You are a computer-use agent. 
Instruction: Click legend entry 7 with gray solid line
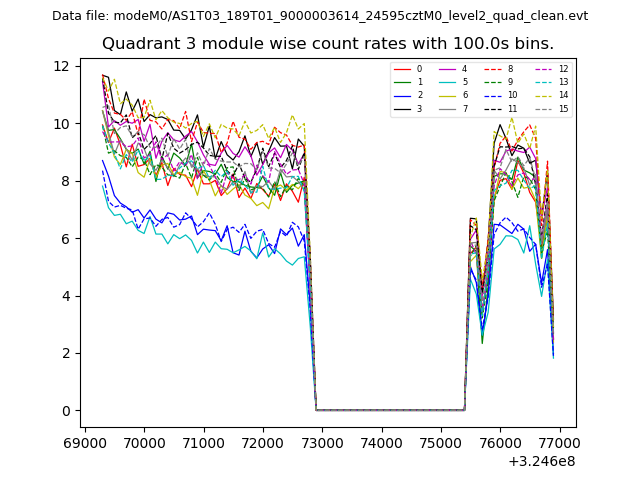[x=449, y=108]
